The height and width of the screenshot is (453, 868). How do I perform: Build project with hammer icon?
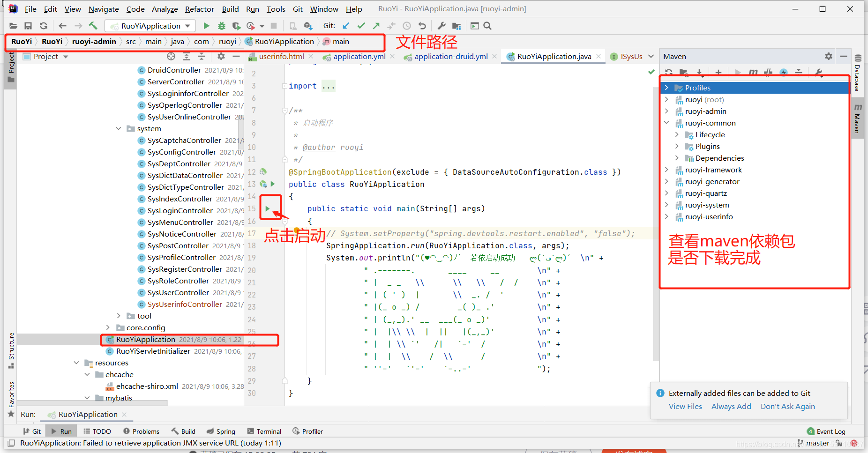(x=93, y=26)
